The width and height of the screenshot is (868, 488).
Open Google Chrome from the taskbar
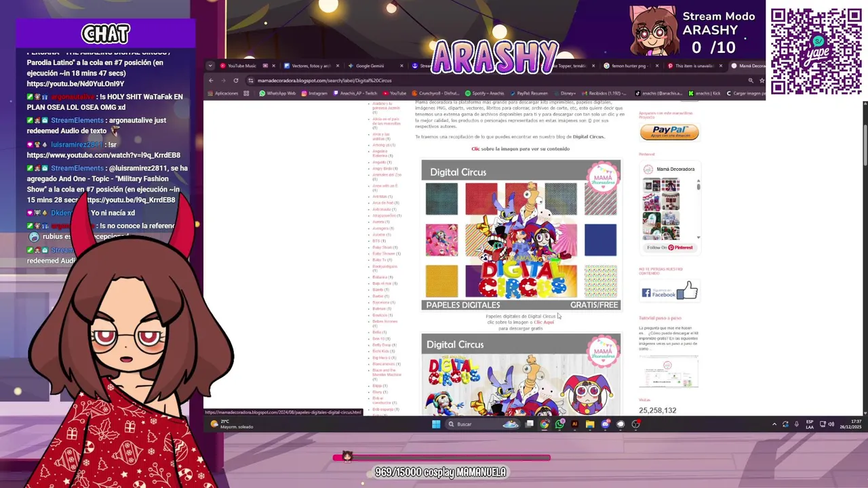tap(545, 424)
